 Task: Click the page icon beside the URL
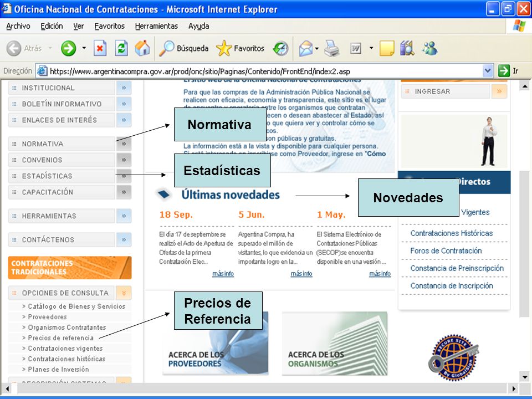click(42, 71)
